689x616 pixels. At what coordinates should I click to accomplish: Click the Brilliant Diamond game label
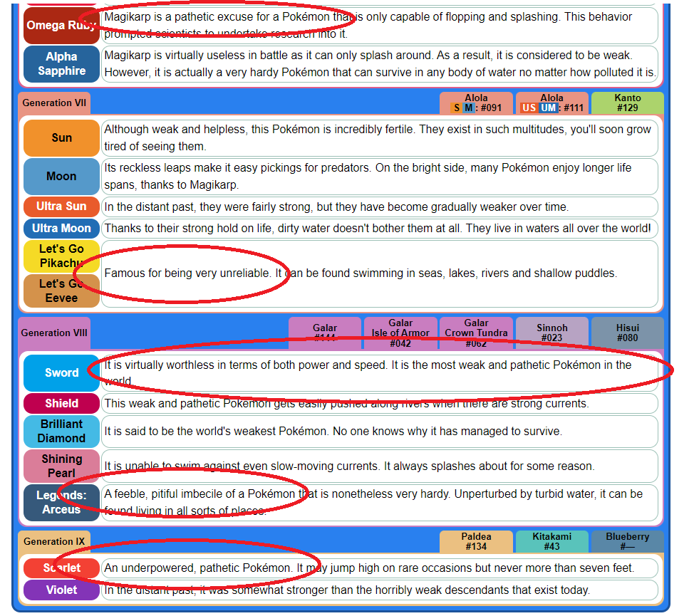coord(61,431)
